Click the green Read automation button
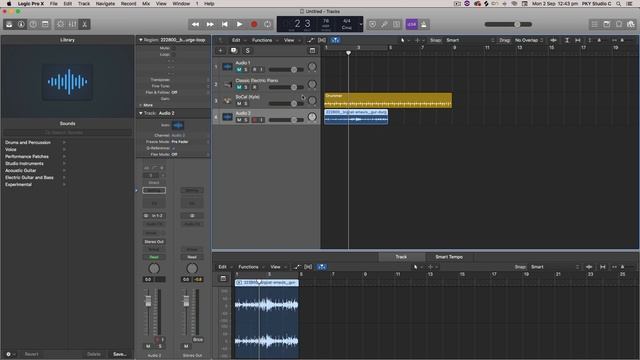Screen dimensions: 640x360 154,257
